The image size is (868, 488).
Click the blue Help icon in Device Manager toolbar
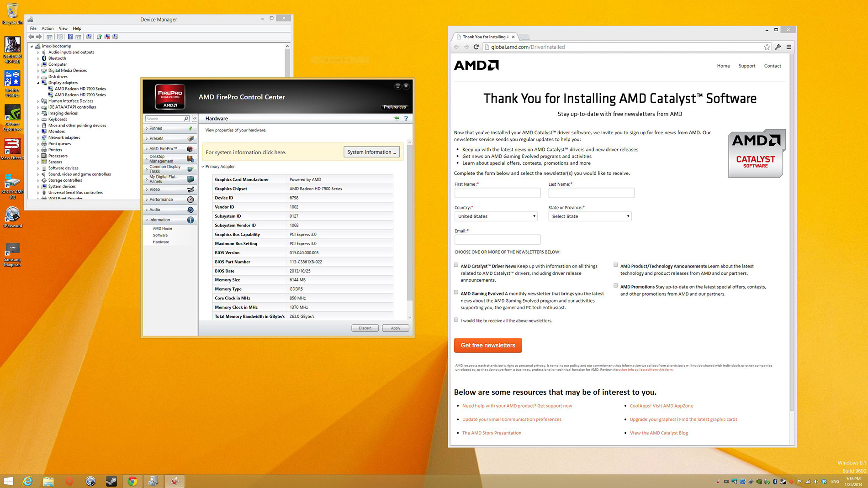coord(70,37)
